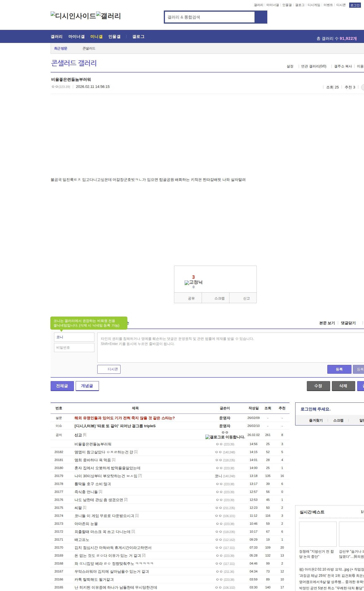Open 아이온2 02.10 라방 요약 link
364x591 pixels.
(x=331, y=569)
